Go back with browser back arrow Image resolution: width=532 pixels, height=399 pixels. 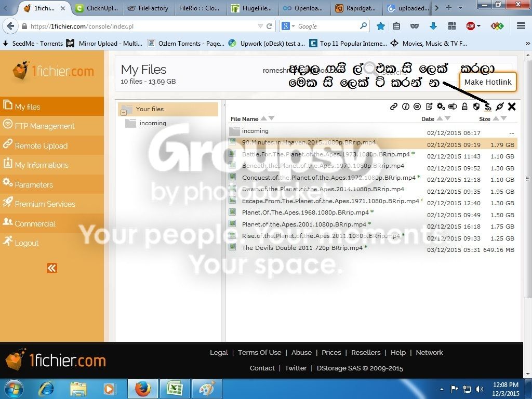click(x=11, y=26)
